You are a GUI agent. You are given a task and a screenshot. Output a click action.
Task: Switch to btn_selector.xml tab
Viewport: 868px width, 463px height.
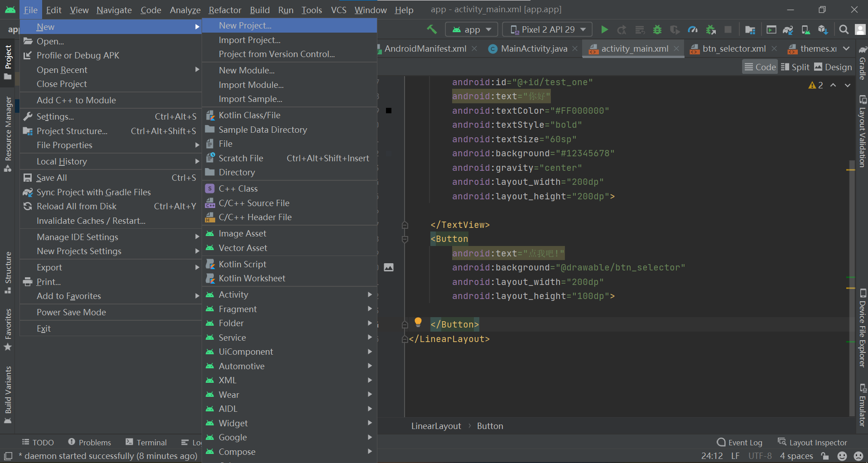pyautogui.click(x=734, y=48)
